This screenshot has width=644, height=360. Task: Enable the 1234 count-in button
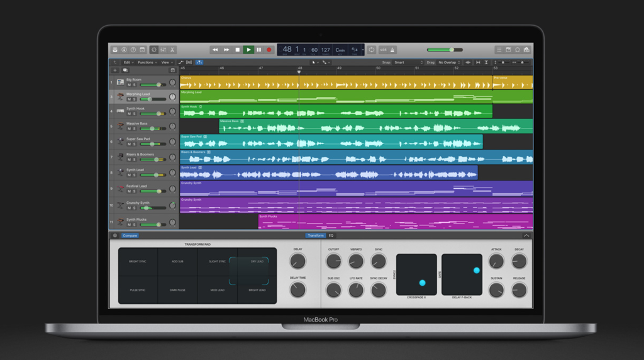[x=383, y=50]
